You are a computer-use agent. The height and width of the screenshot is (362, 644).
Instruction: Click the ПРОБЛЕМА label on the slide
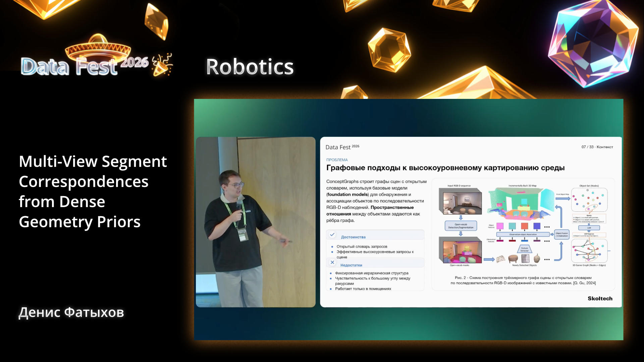[337, 160]
